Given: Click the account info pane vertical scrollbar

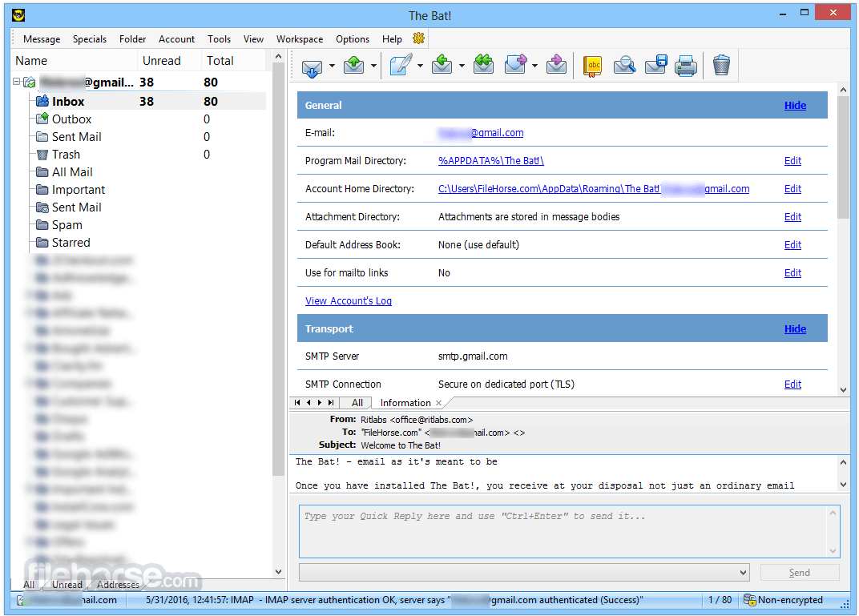Looking at the screenshot, I should [843, 159].
